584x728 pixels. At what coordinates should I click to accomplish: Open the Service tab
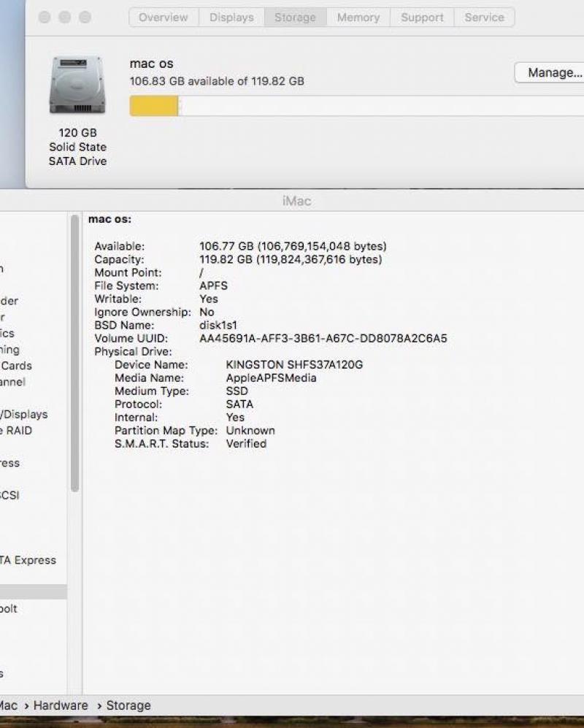484,18
